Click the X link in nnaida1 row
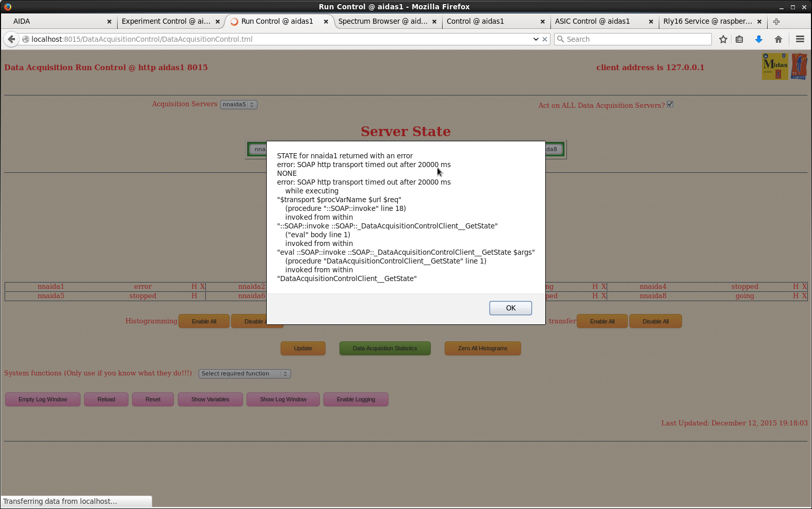This screenshot has width=812, height=509. (x=202, y=287)
